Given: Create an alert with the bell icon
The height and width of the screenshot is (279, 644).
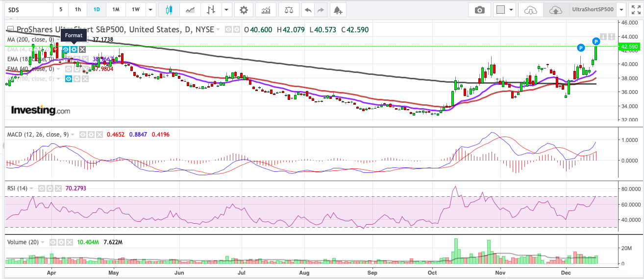Looking at the screenshot, I should tap(337, 10).
